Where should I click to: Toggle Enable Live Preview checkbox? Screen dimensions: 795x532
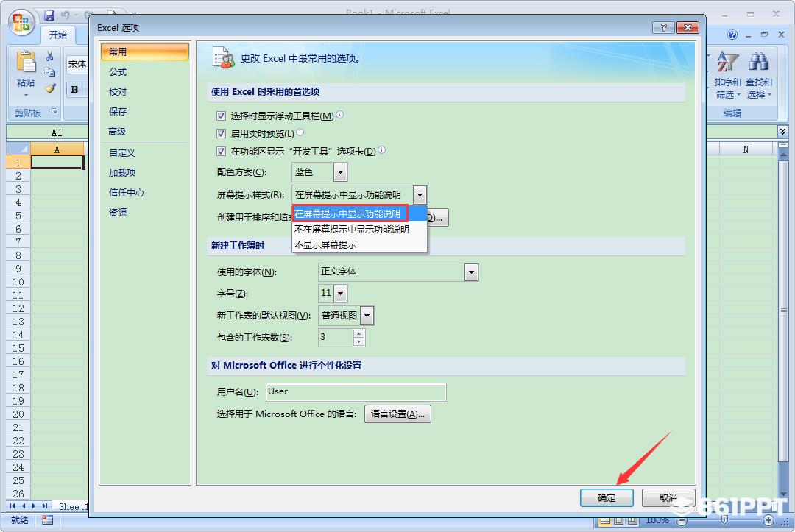coord(221,134)
